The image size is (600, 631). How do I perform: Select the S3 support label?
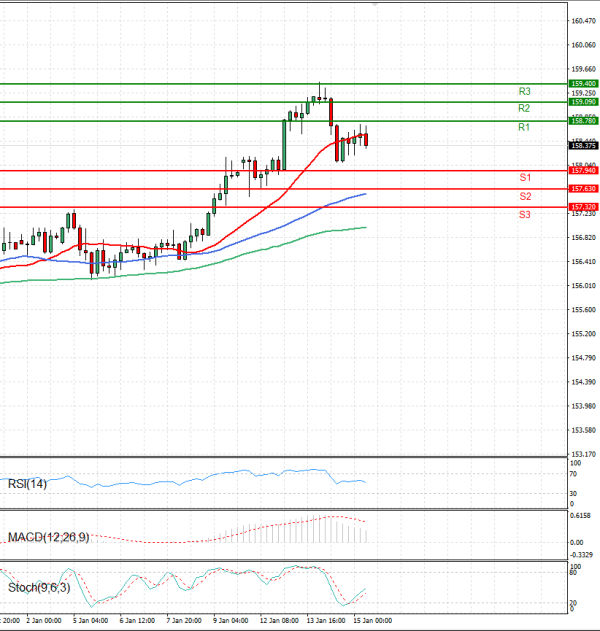point(524,214)
